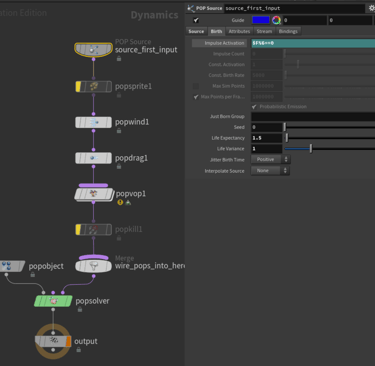Viewport: 375px width, 366px height.
Task: Click the popobject node
Action: coord(12,266)
